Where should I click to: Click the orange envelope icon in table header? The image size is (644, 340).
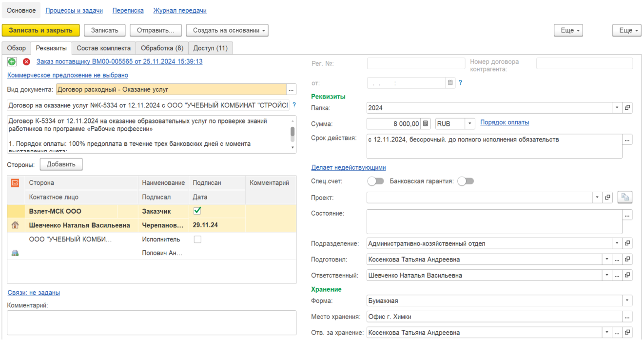(x=15, y=183)
